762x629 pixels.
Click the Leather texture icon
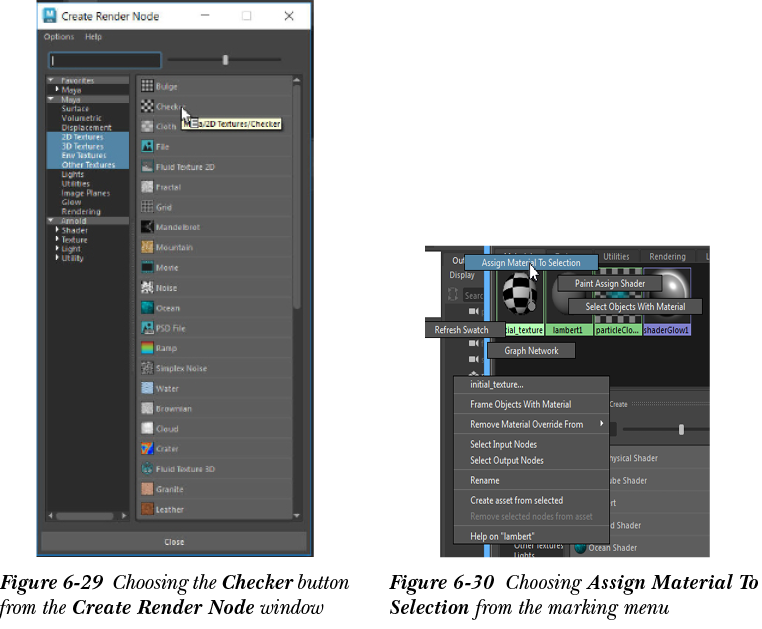(x=147, y=509)
